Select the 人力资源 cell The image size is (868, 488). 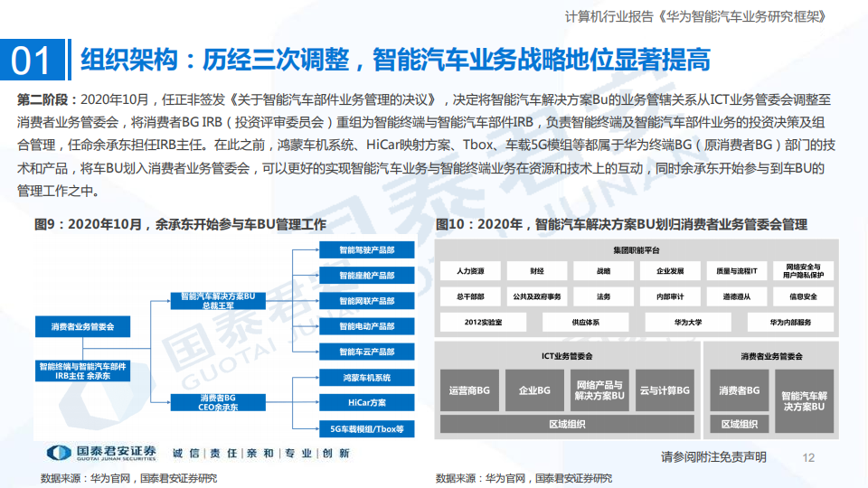[x=470, y=271]
